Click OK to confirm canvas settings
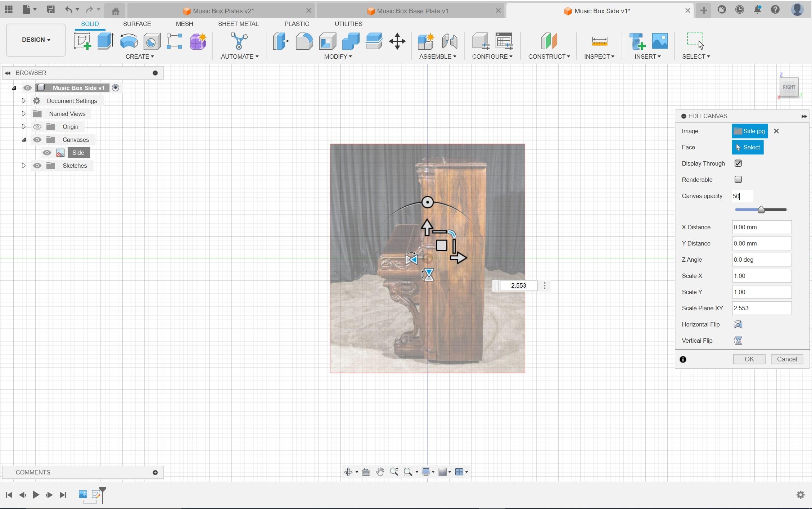812x509 pixels. pos(749,359)
